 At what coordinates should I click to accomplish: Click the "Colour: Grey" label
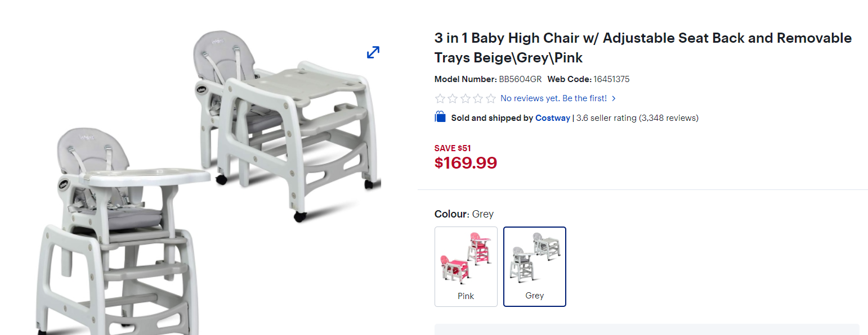464,214
